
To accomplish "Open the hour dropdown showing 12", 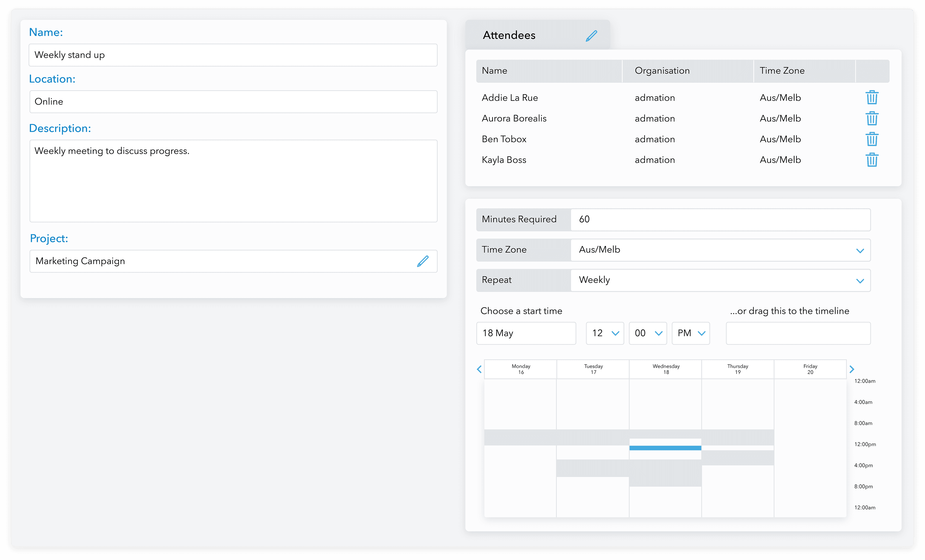I will point(605,333).
